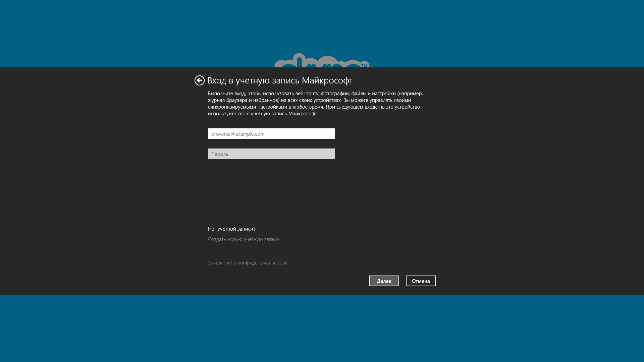Click the Далее button
644x362 pixels.
384,281
